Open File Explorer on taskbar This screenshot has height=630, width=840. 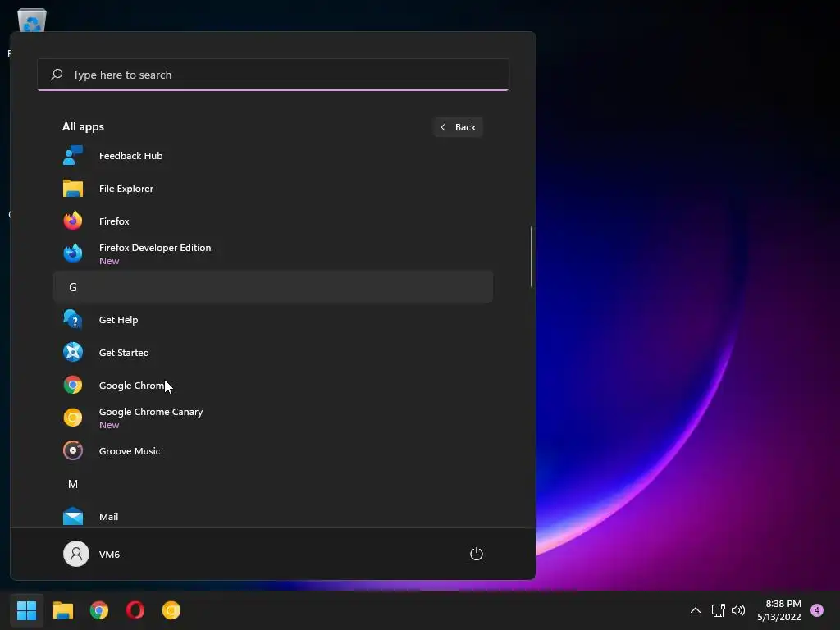click(x=63, y=609)
